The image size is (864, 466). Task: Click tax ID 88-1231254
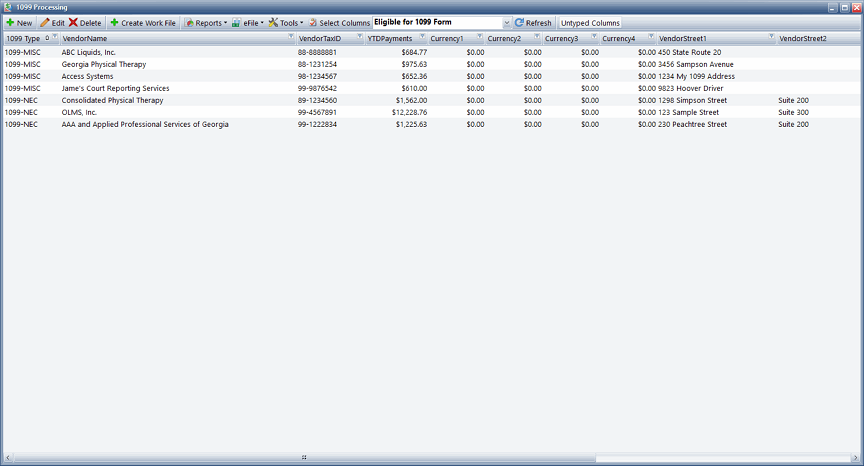pyautogui.click(x=317, y=64)
